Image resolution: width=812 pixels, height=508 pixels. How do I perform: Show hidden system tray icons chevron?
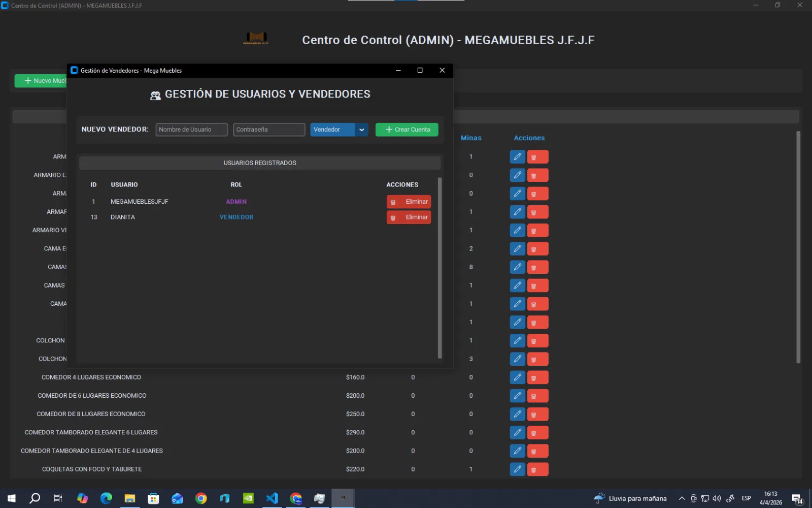tap(682, 498)
